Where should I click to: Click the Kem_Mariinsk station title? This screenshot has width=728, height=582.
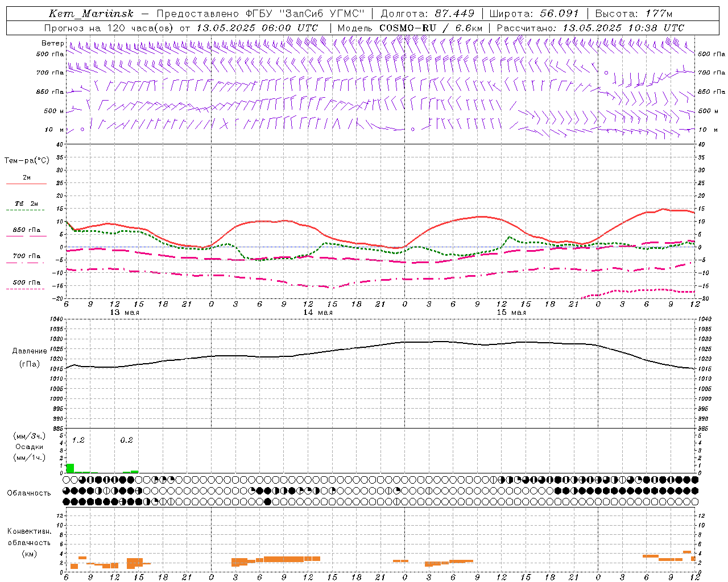91,14
